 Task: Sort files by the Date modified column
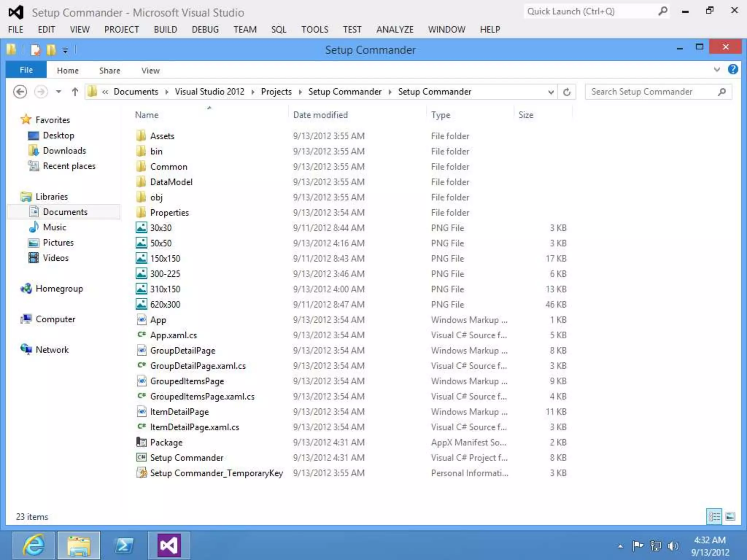coord(320,115)
